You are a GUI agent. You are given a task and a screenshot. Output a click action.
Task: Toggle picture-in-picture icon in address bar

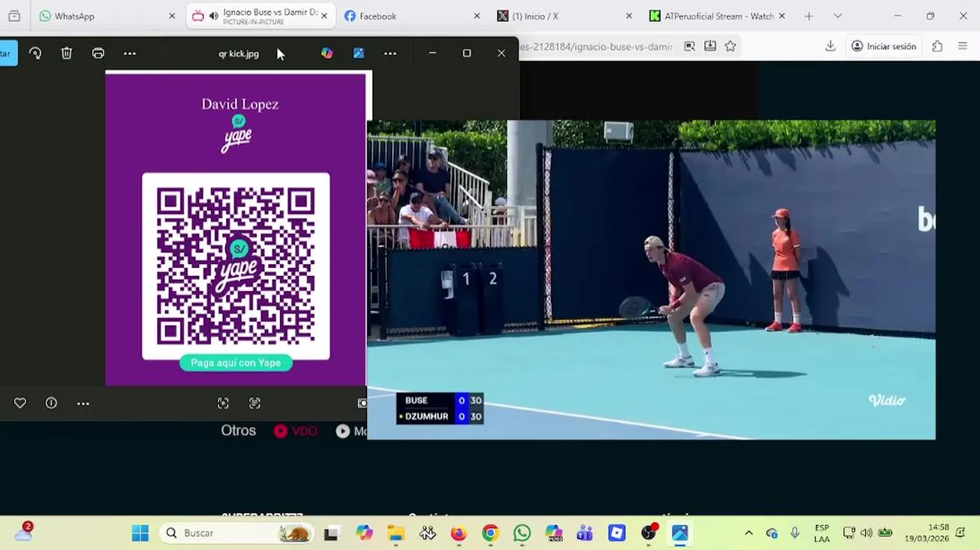coord(689,47)
